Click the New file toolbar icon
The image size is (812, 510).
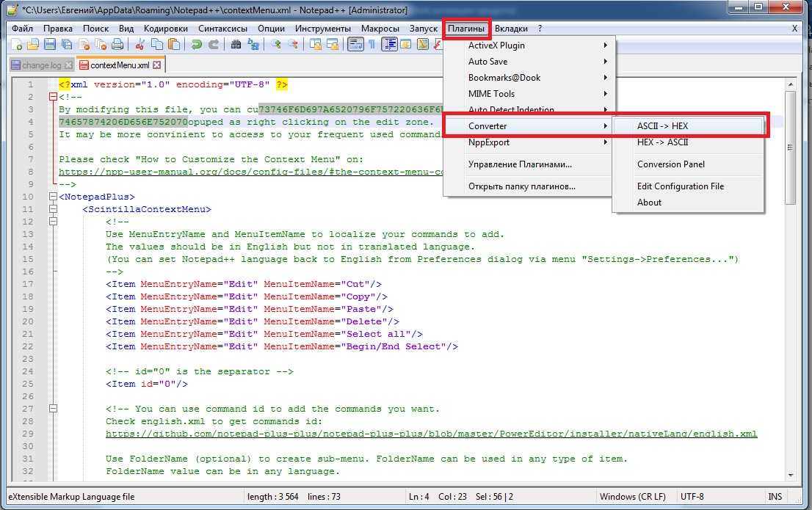click(x=15, y=45)
